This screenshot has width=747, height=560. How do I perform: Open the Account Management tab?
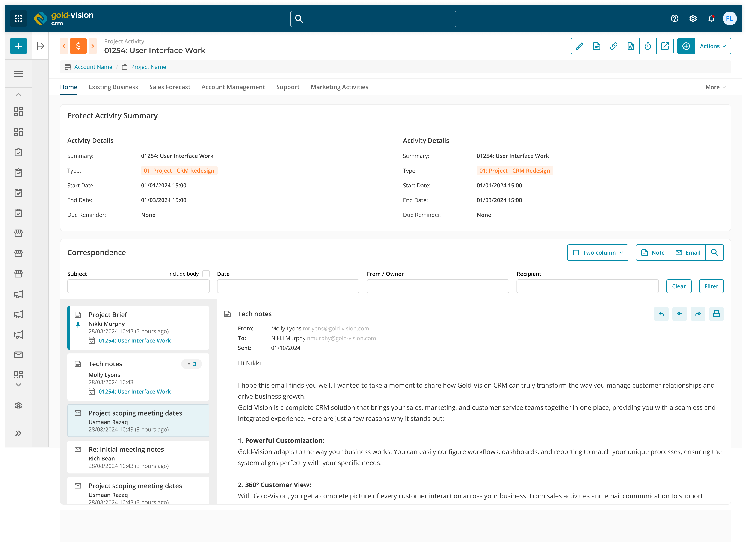pos(233,87)
